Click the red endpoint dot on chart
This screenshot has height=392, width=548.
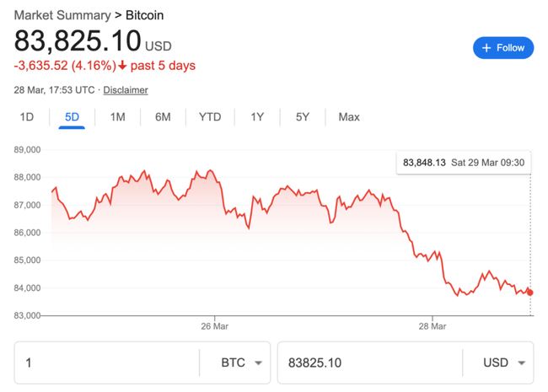(529, 293)
